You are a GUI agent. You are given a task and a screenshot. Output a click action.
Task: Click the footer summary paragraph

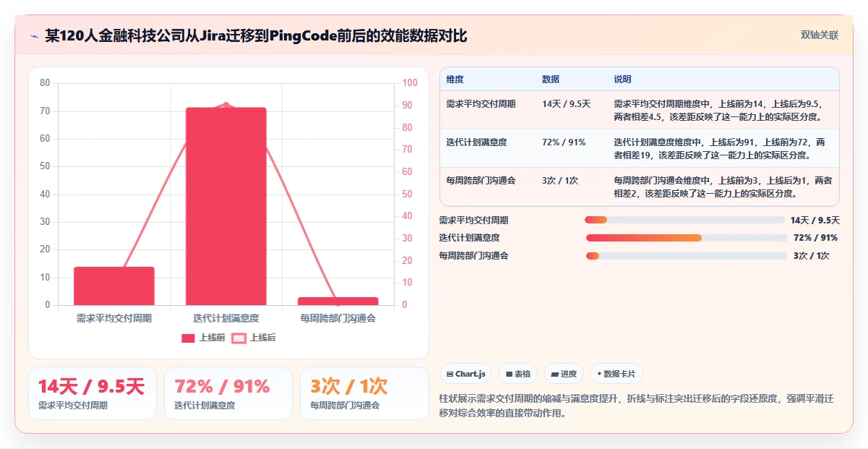(636, 406)
